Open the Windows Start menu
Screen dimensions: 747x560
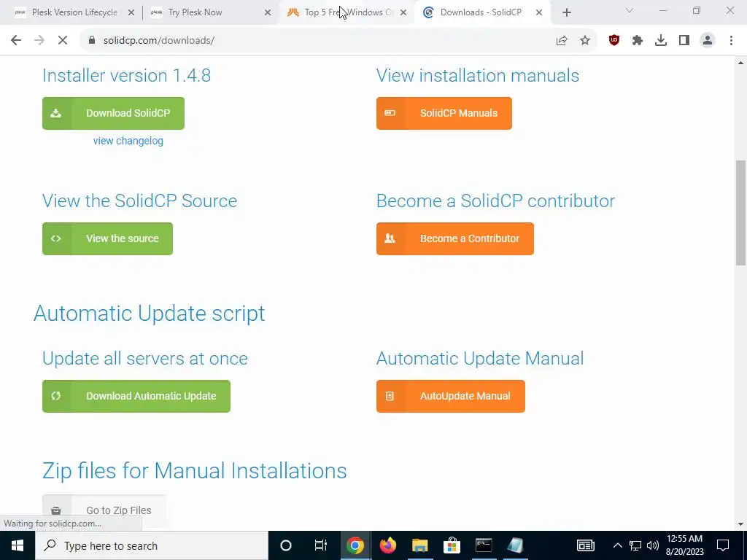18,545
